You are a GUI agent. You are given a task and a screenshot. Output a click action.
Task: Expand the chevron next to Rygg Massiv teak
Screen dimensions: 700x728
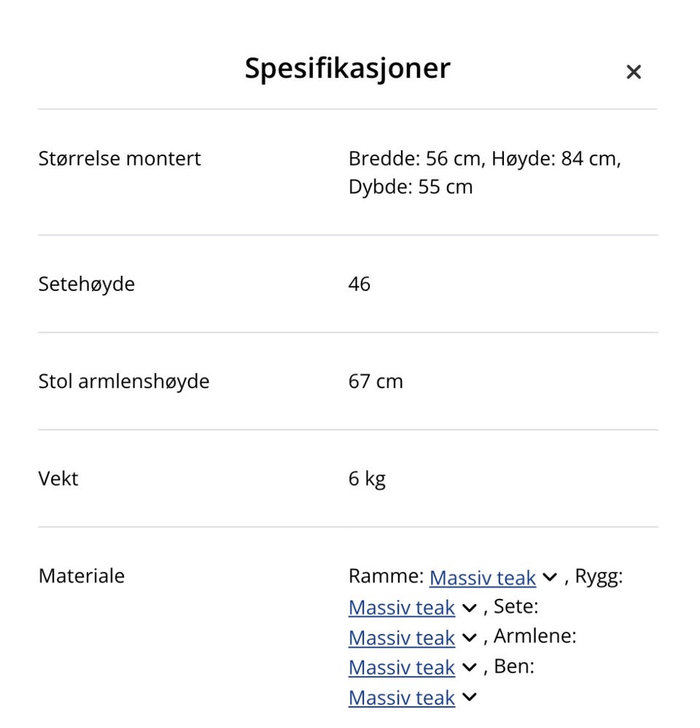tap(469, 608)
